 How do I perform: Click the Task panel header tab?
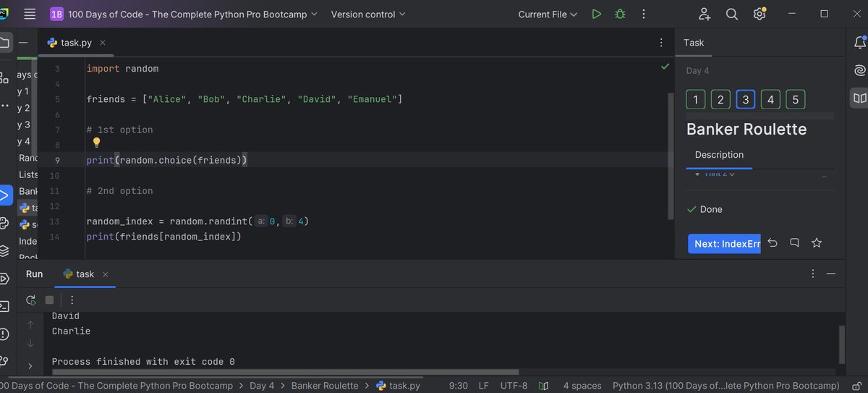point(694,43)
